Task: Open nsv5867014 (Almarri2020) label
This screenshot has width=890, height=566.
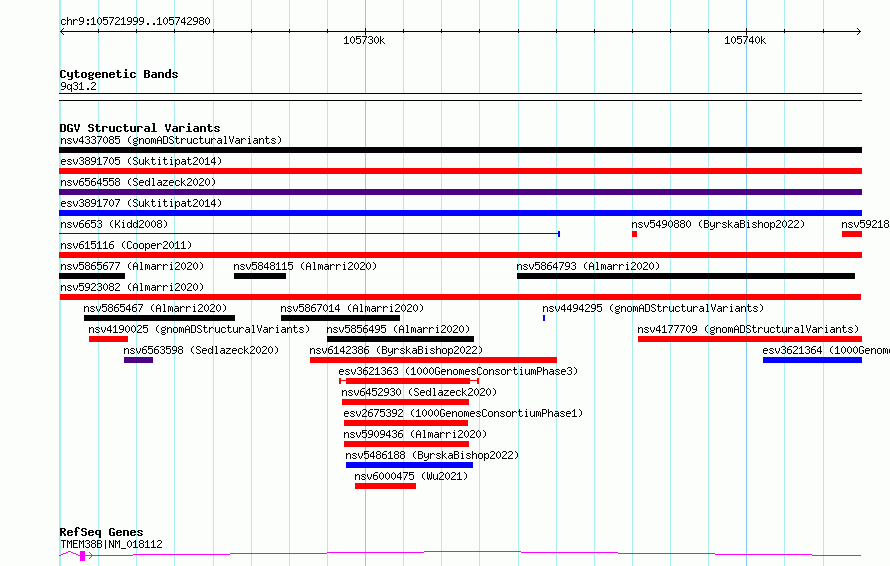Action: (352, 308)
